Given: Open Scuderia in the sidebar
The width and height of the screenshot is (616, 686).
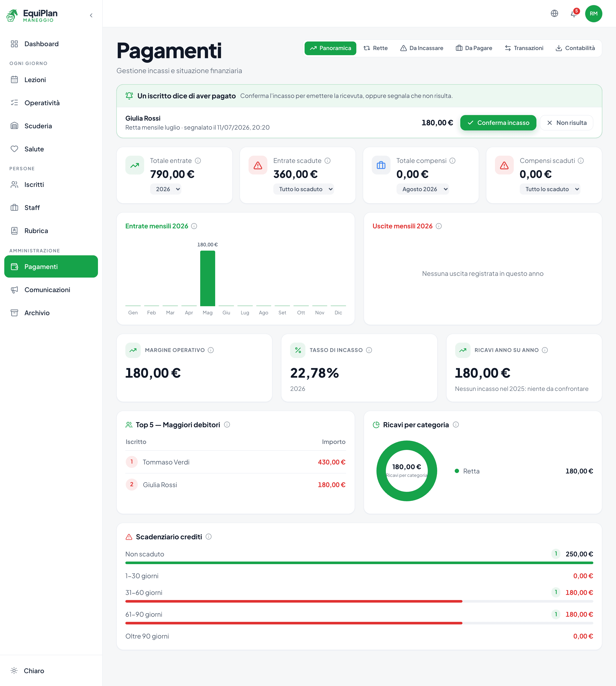Looking at the screenshot, I should (x=51, y=126).
